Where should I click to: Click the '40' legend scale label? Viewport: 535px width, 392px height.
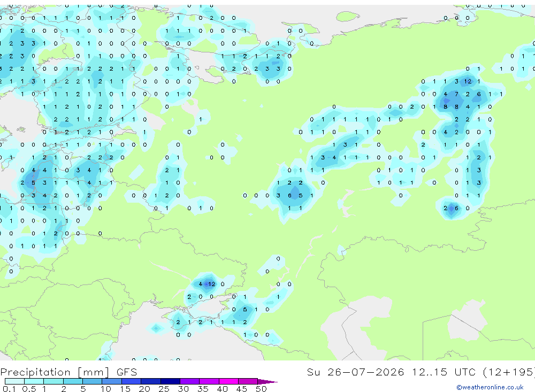[x=222, y=389]
